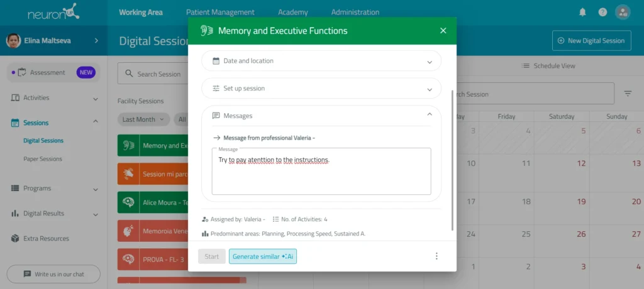Click the NeuronUP logo

pyautogui.click(x=53, y=13)
